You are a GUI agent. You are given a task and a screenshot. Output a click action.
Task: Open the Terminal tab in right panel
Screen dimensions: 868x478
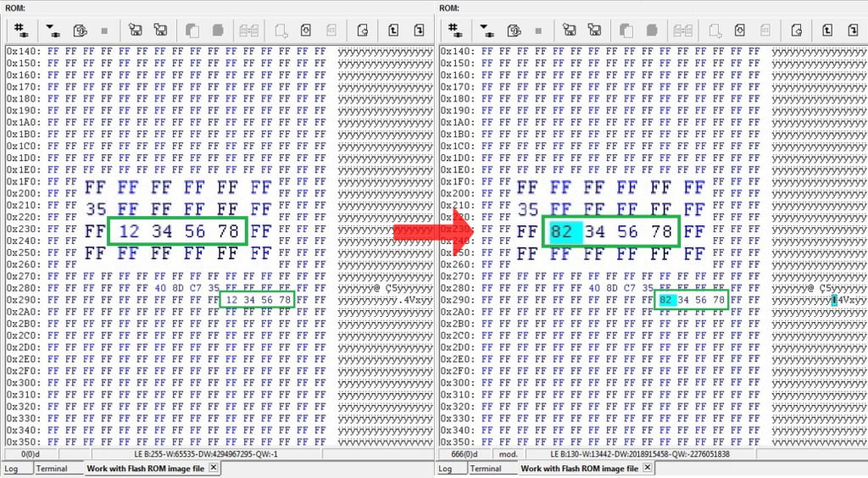click(x=486, y=469)
